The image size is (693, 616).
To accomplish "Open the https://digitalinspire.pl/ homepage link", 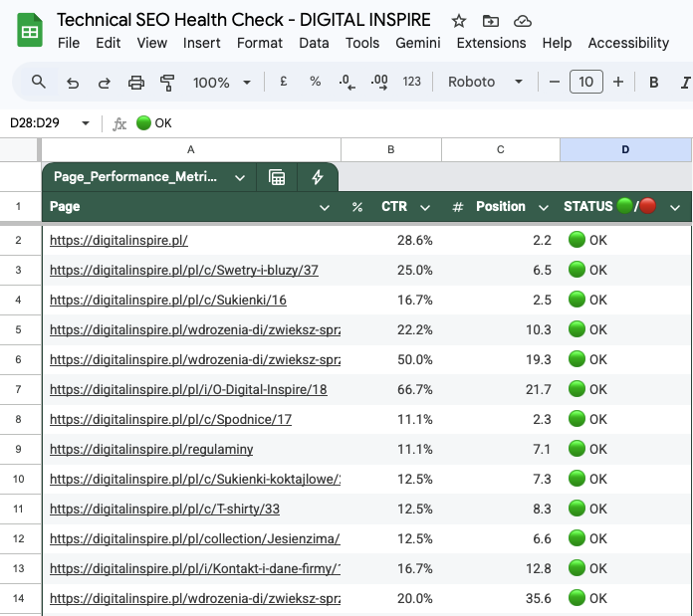I will click(x=118, y=240).
